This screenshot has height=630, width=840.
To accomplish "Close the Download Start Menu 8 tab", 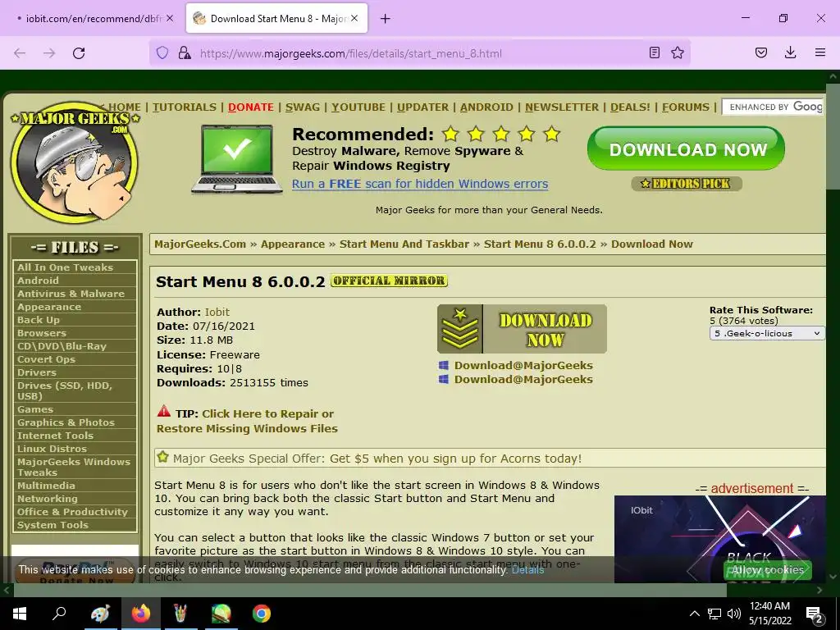I will pos(354,18).
